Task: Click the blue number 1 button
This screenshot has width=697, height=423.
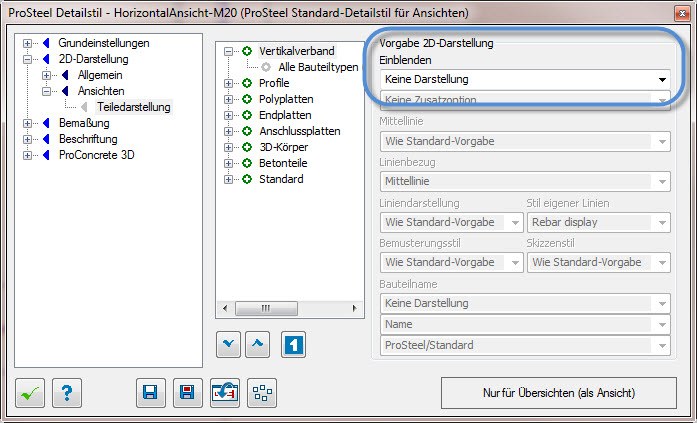Action: [293, 344]
